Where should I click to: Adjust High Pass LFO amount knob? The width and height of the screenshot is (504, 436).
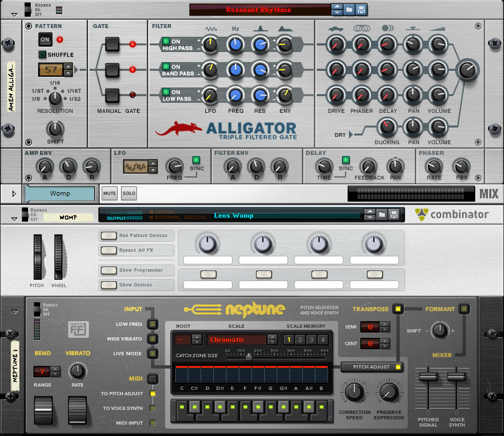point(211,44)
